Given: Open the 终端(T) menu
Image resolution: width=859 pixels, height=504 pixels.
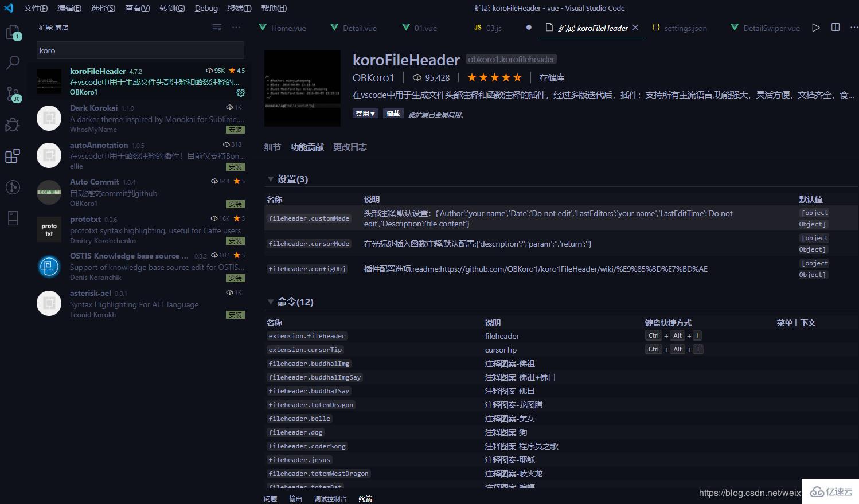Looking at the screenshot, I should coord(239,8).
